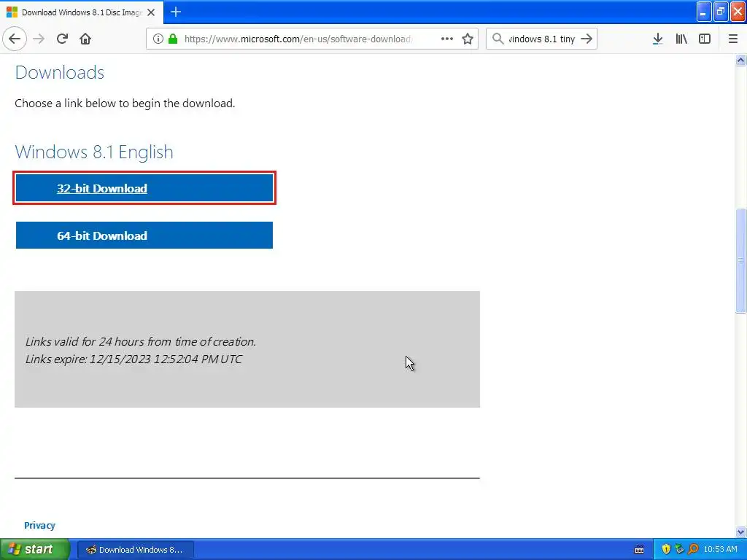Viewport: 747px width, 560px height.
Task: Go back to the previous page
Action: click(15, 39)
